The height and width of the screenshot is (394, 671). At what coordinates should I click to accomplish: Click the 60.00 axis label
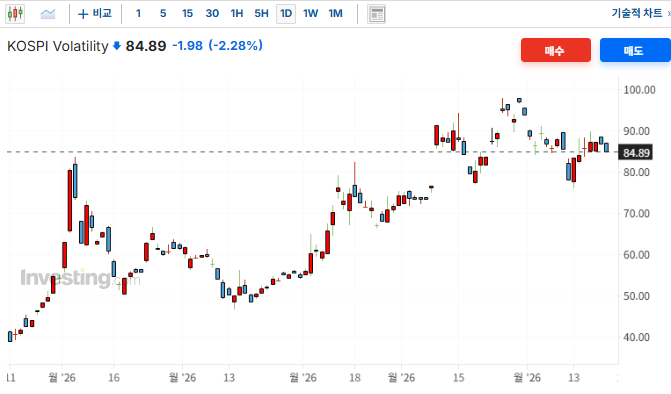click(x=636, y=255)
